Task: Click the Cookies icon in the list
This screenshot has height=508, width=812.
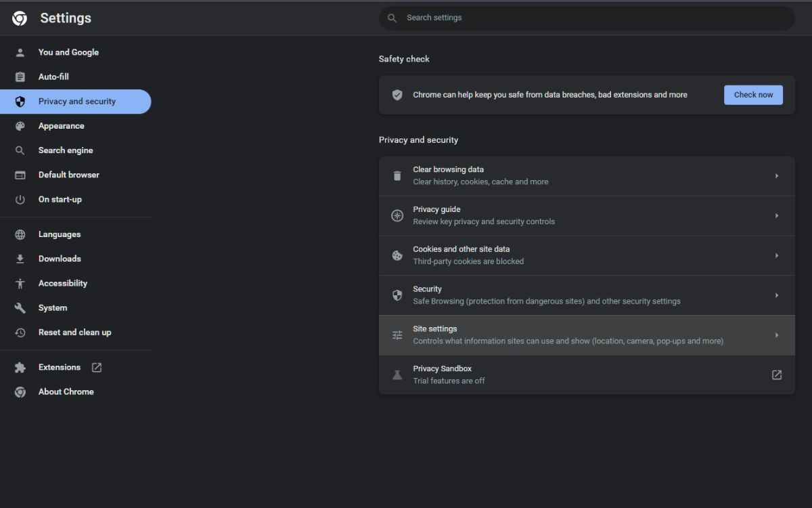Action: click(x=397, y=255)
